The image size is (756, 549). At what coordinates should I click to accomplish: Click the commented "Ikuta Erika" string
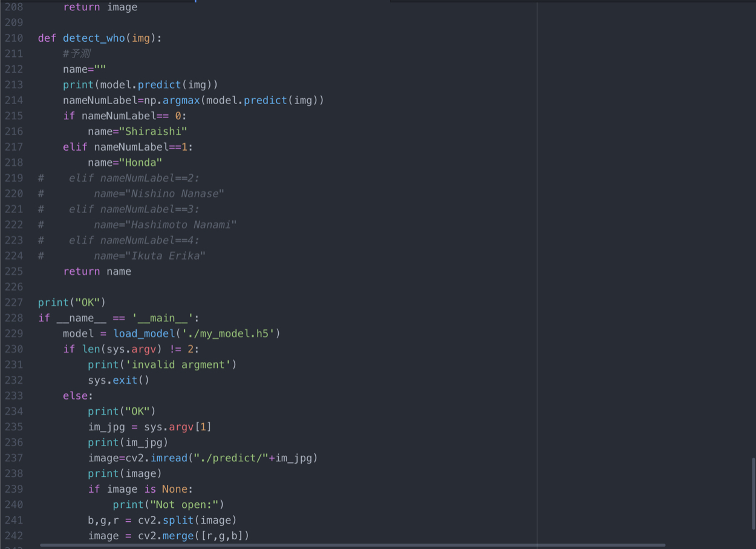coord(168,256)
